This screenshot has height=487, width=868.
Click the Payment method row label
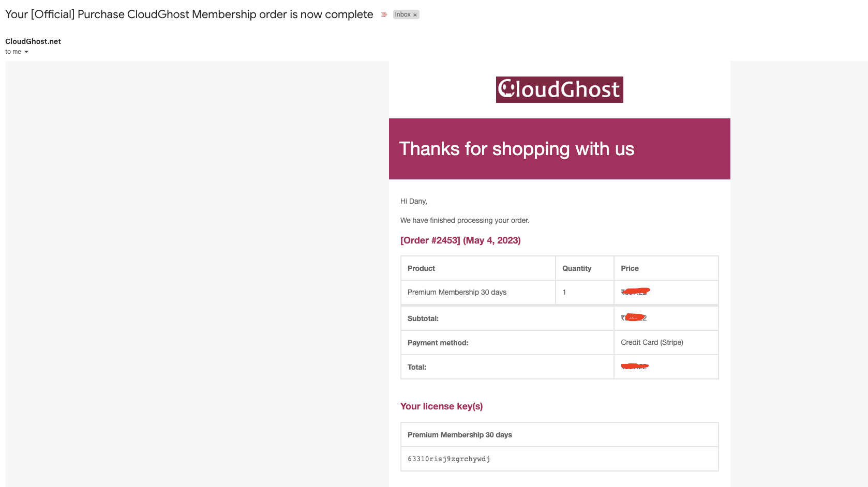coord(438,343)
